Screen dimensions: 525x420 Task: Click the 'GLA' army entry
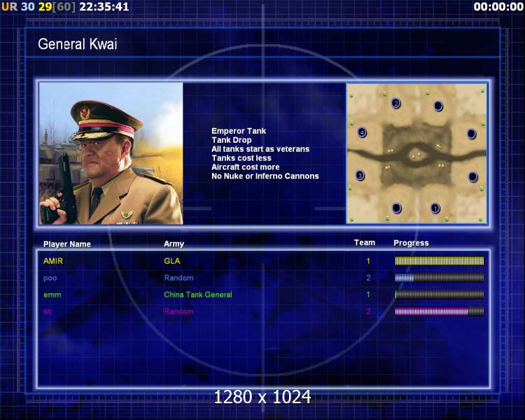coord(171,261)
